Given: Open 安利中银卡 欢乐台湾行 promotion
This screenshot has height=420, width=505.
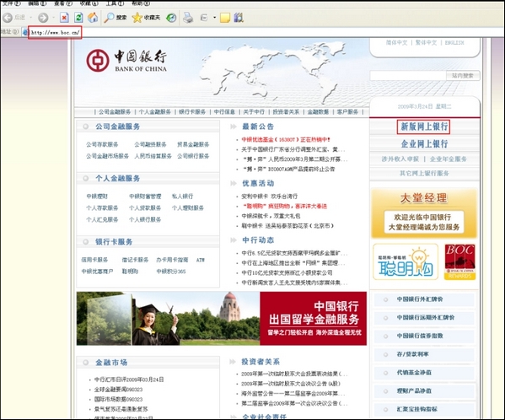Looking at the screenshot, I should pyautogui.click(x=270, y=197).
